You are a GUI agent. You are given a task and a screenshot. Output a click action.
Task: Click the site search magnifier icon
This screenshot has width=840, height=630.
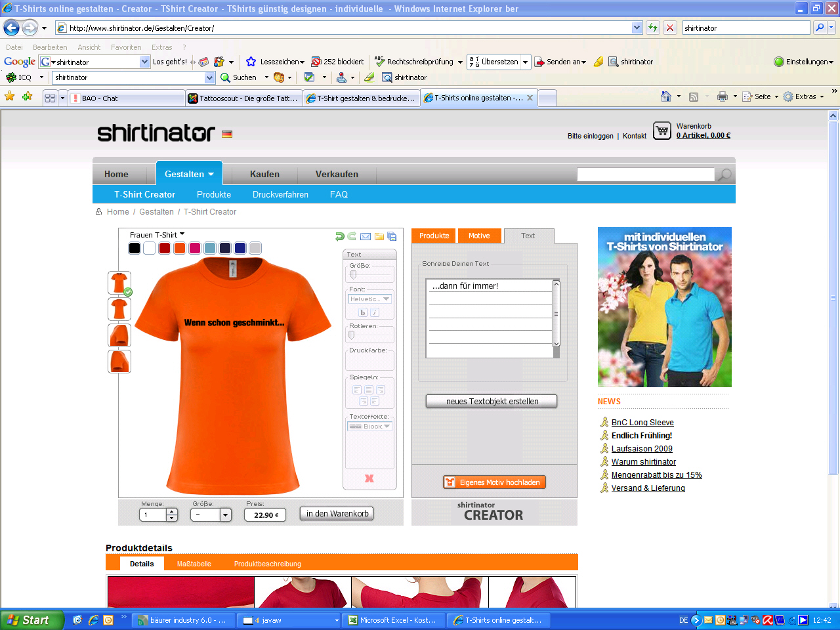(x=724, y=175)
